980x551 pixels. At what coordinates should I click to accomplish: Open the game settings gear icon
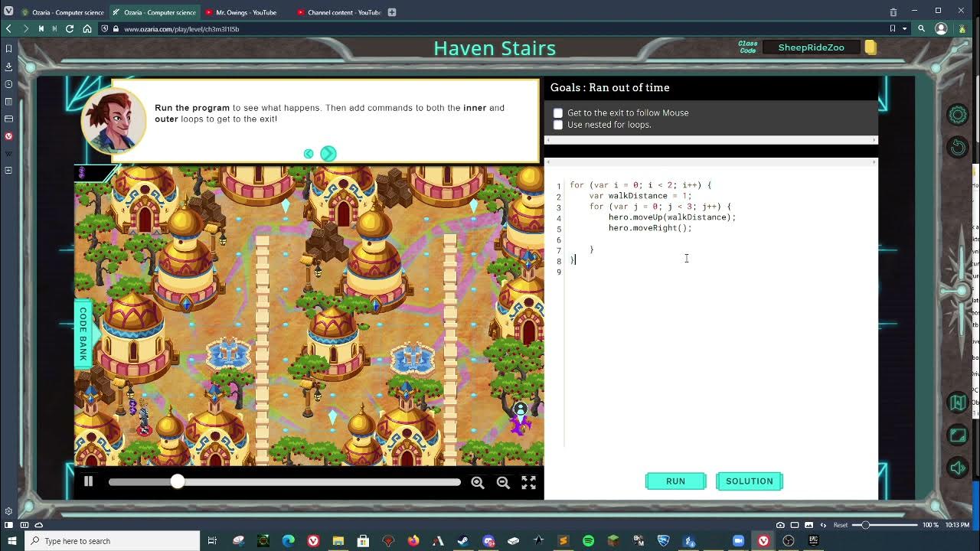click(x=958, y=115)
